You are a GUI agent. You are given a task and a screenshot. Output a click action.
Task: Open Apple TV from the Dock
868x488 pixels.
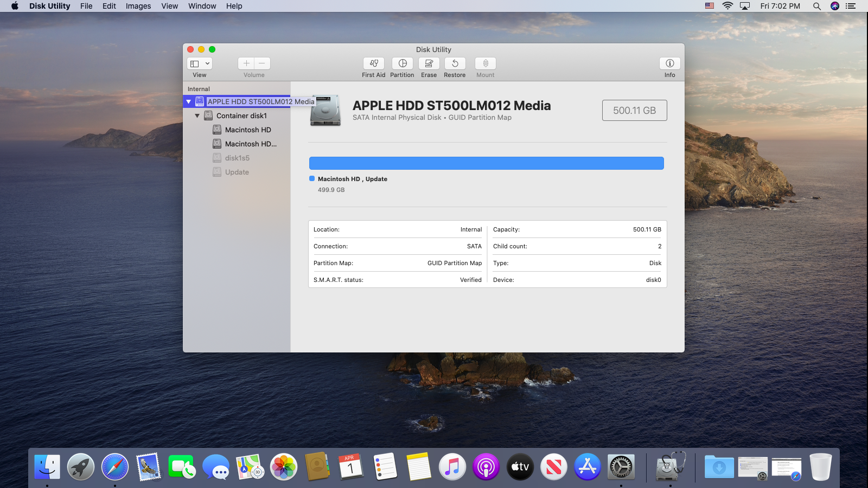pyautogui.click(x=520, y=466)
